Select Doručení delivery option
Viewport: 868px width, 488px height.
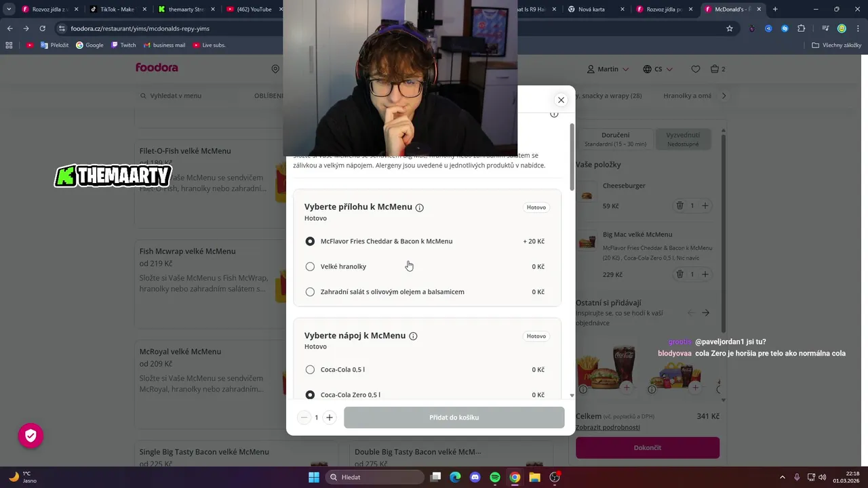point(615,139)
